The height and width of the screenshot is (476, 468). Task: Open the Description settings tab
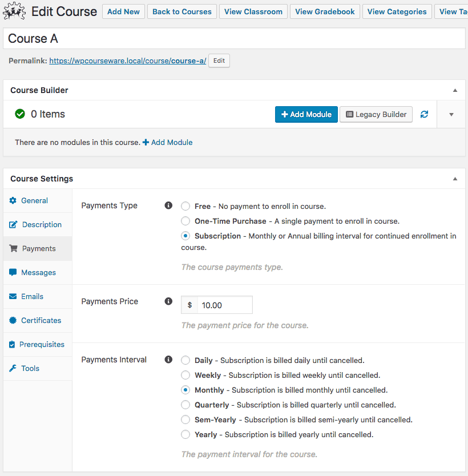(x=38, y=225)
